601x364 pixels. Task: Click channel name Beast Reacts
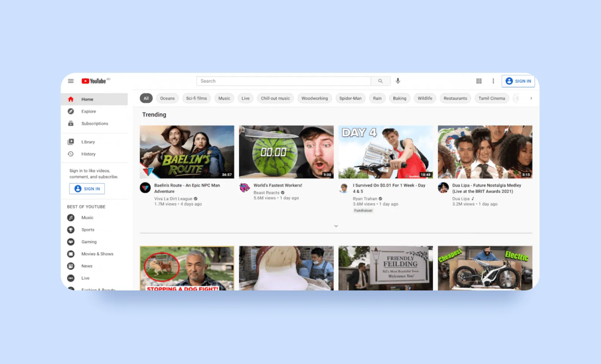(266, 193)
